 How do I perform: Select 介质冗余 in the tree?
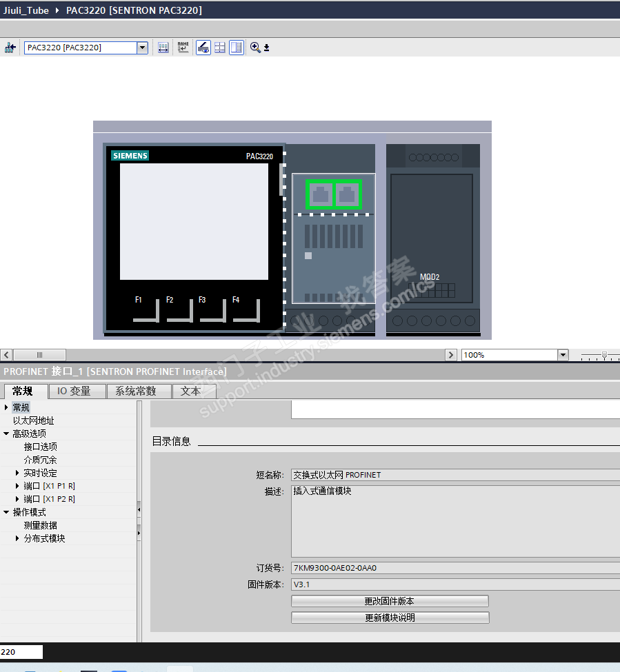coord(40,460)
